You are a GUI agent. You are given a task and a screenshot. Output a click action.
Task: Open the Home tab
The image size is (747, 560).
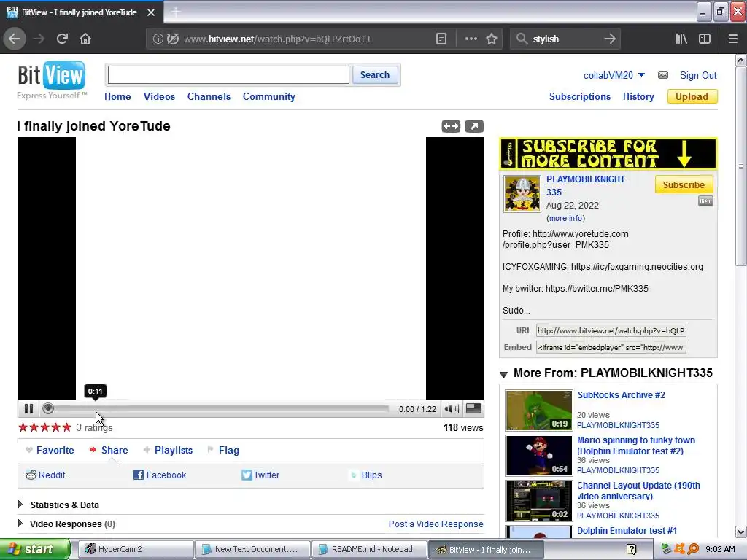(x=117, y=96)
